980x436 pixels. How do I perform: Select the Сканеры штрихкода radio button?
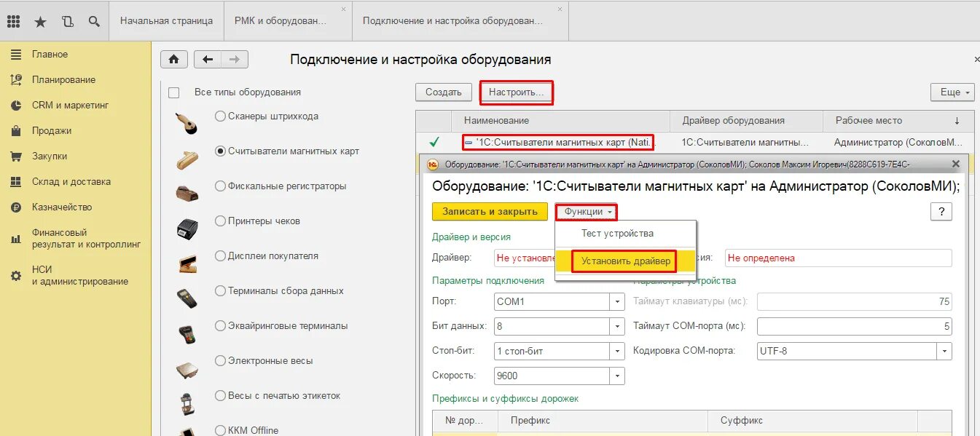tap(220, 116)
